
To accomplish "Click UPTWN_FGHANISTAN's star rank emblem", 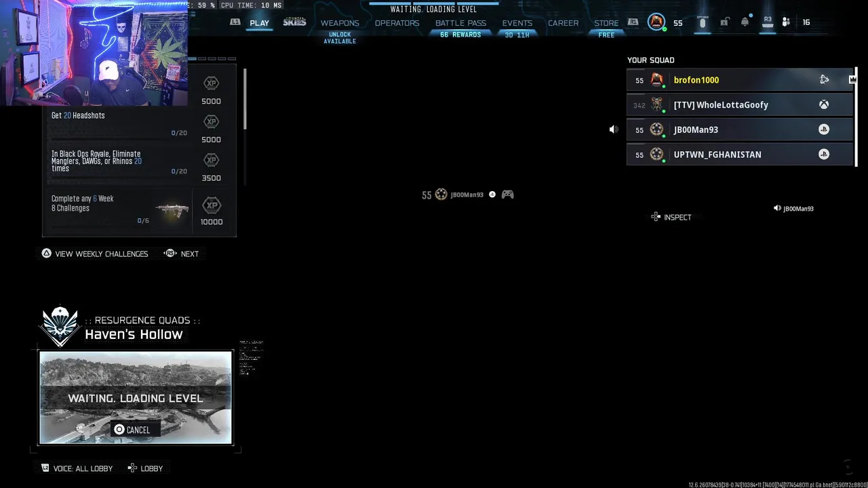I will pyautogui.click(x=656, y=155).
